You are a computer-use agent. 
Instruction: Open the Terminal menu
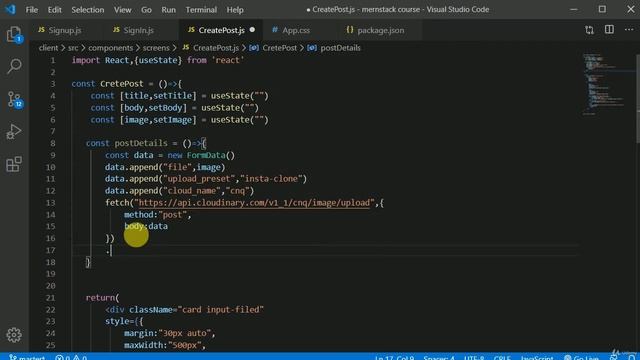point(201,9)
